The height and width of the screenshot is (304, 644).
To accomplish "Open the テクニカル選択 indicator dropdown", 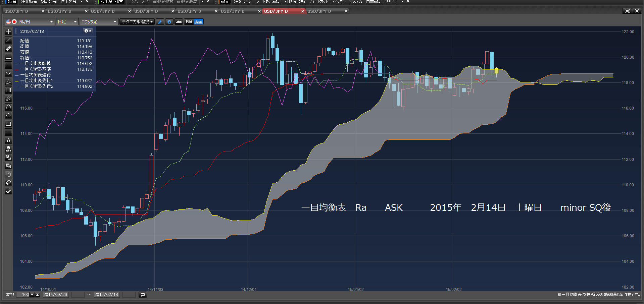I will tap(137, 22).
